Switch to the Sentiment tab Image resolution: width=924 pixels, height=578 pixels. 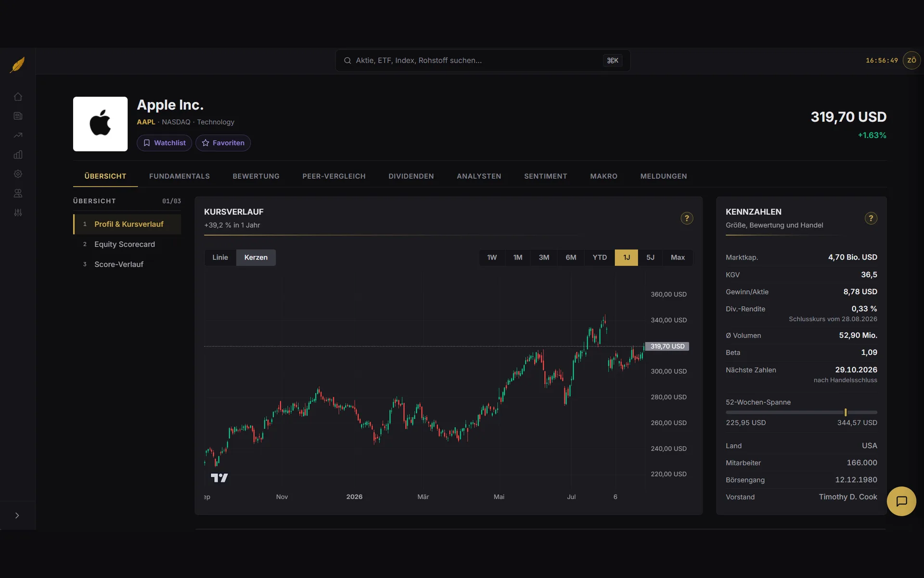[x=546, y=176]
